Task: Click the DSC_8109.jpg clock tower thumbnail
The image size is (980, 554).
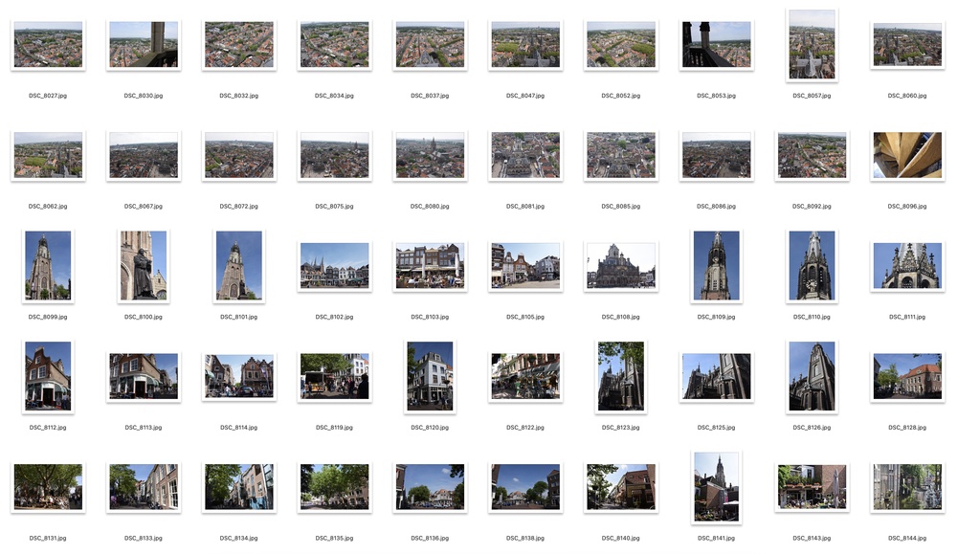Action: tap(716, 265)
